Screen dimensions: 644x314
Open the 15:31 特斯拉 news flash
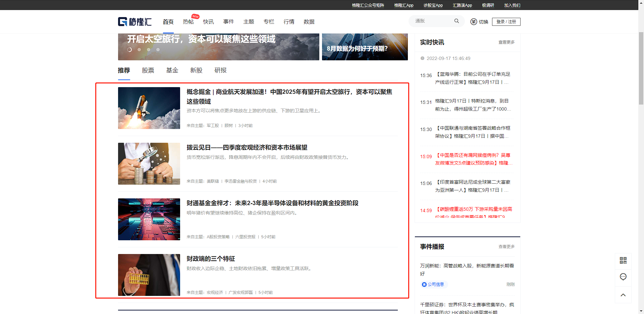473,105
